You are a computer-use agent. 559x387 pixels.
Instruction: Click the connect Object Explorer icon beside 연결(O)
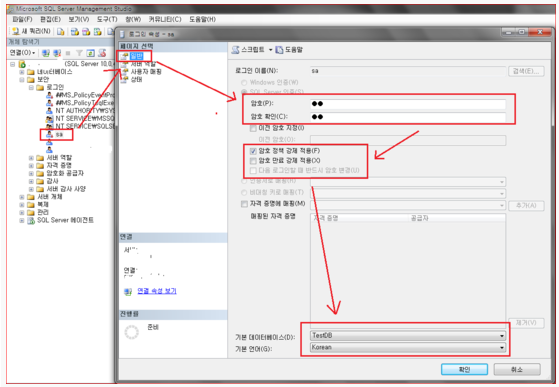click(x=45, y=53)
